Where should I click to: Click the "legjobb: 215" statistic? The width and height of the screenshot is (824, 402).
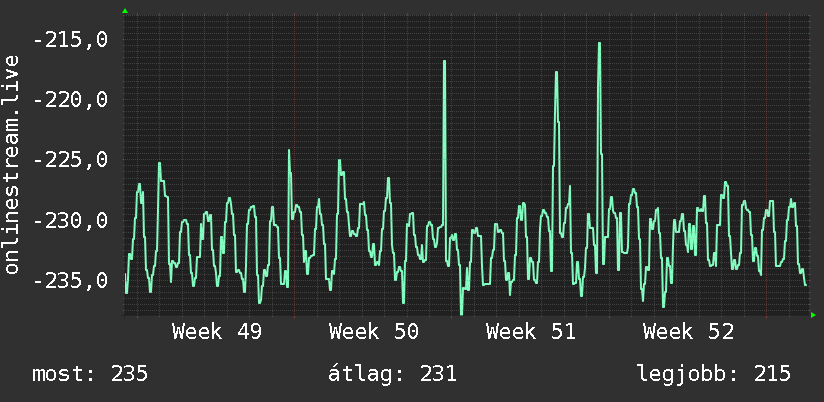714,374
